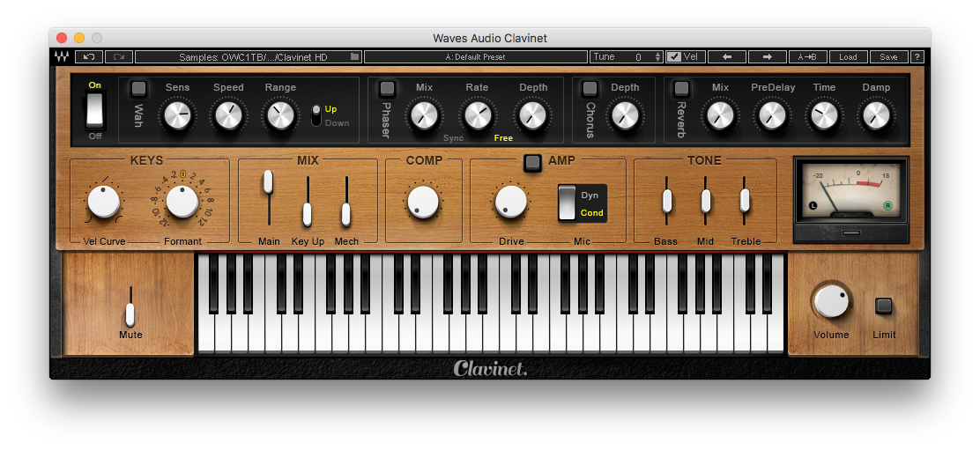Click the small button below VU meter
This screenshot has height=450, width=980.
coord(850,232)
